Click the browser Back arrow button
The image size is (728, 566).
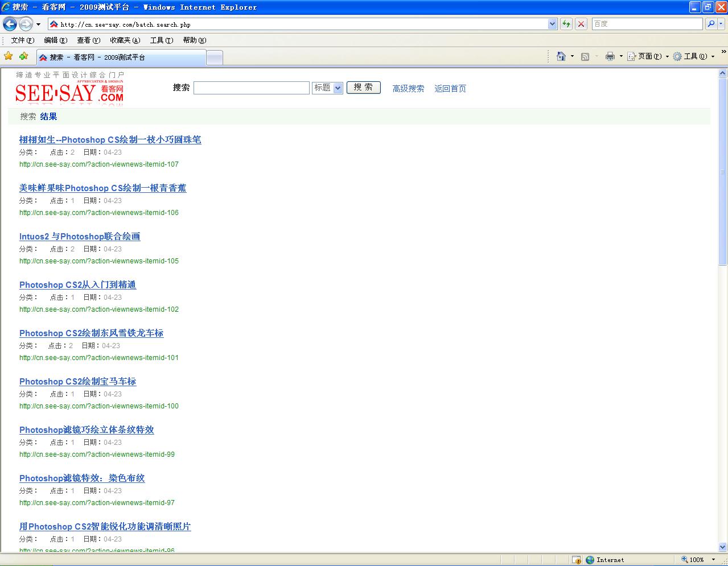[10, 24]
